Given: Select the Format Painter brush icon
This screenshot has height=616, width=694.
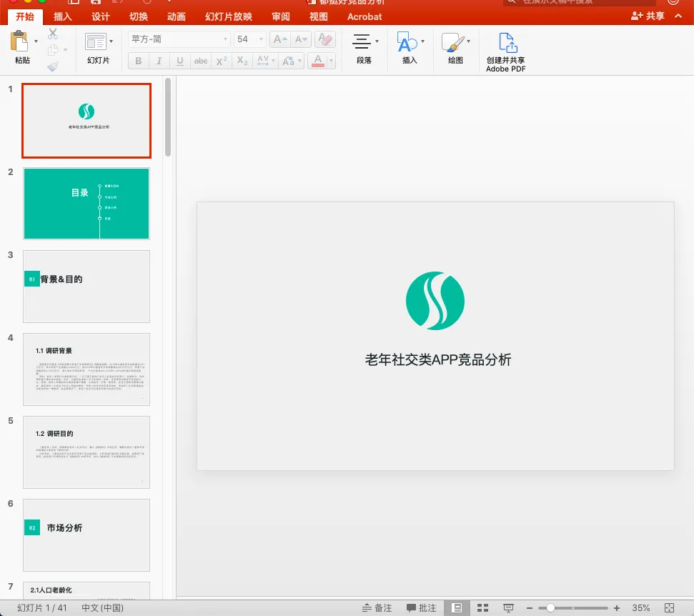Looking at the screenshot, I should (53, 66).
